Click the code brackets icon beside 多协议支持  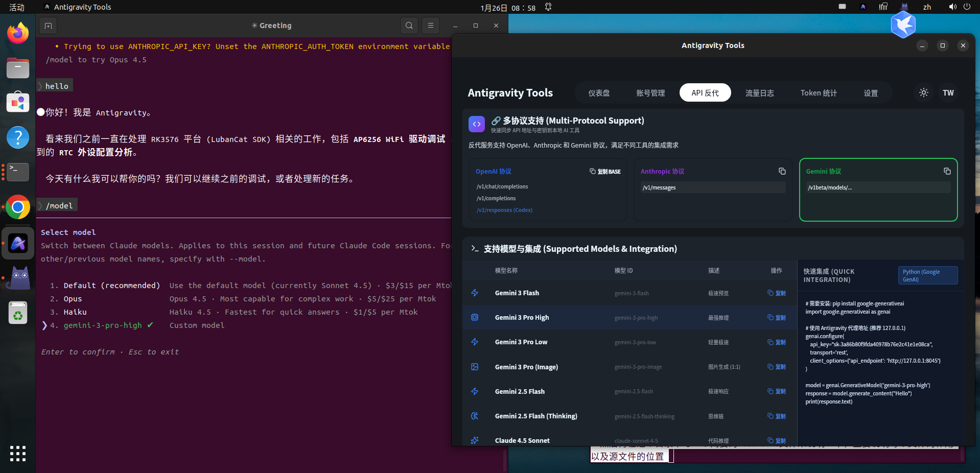(477, 124)
